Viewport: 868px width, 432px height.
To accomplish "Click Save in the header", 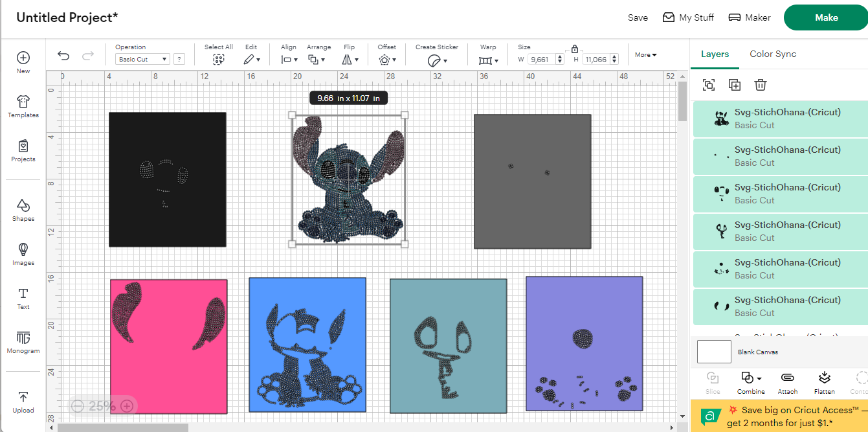I will coord(638,18).
